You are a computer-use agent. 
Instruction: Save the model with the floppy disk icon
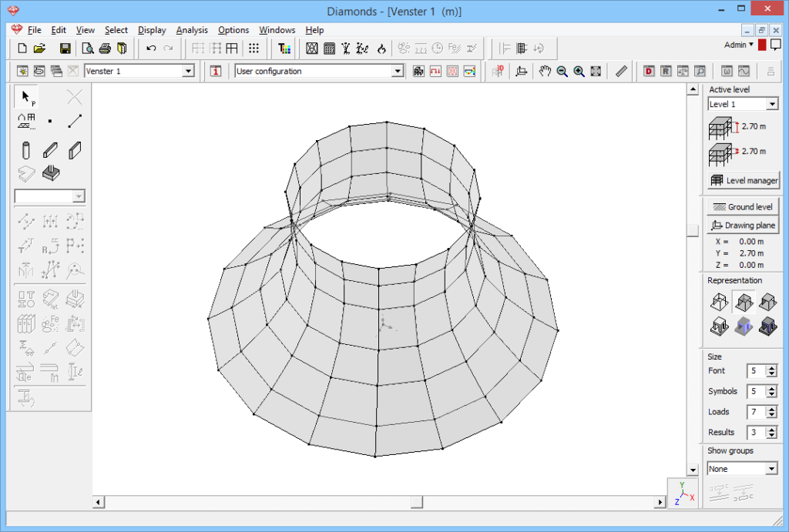[65, 49]
